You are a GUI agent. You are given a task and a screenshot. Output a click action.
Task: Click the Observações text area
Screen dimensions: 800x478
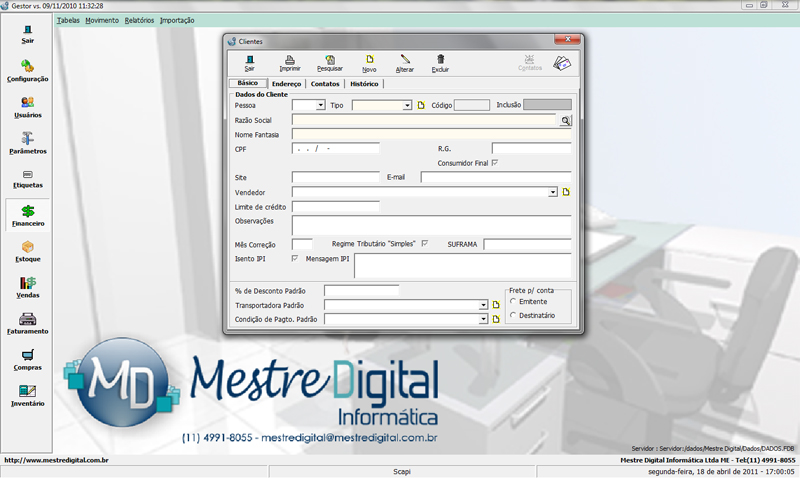tap(432, 225)
